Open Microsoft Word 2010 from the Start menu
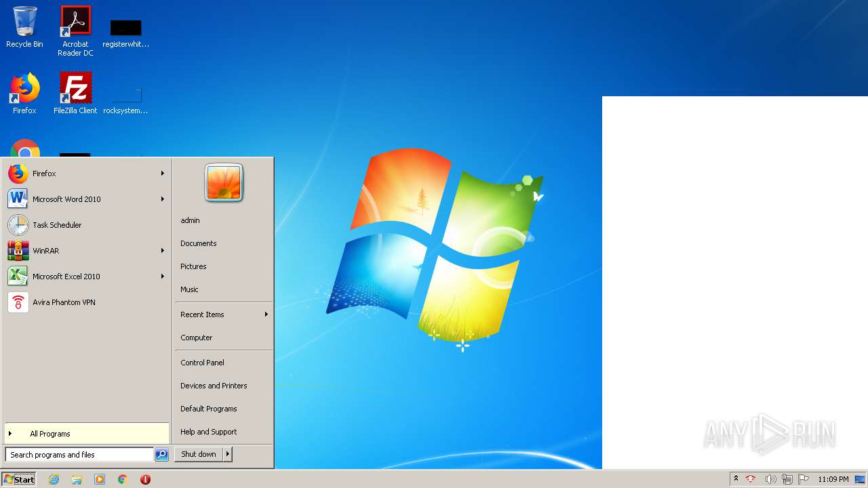Image resolution: width=868 pixels, height=488 pixels. click(x=86, y=199)
